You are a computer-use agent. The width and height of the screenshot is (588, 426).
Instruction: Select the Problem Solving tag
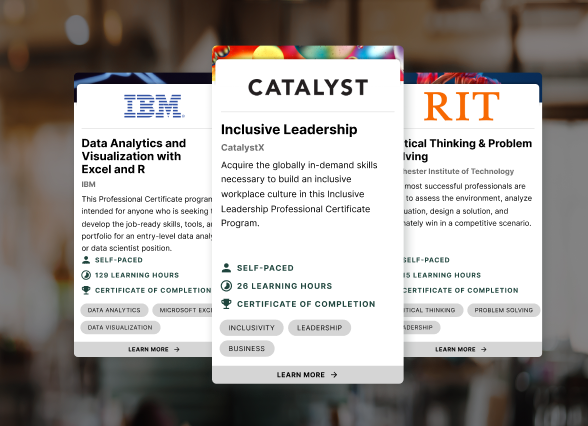click(x=504, y=310)
